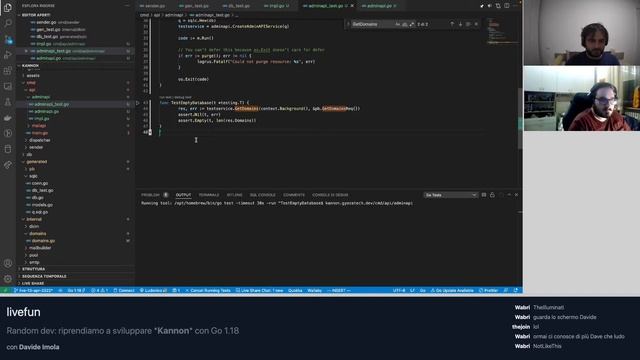Go to next find match arrow

pyautogui.click(x=460, y=24)
